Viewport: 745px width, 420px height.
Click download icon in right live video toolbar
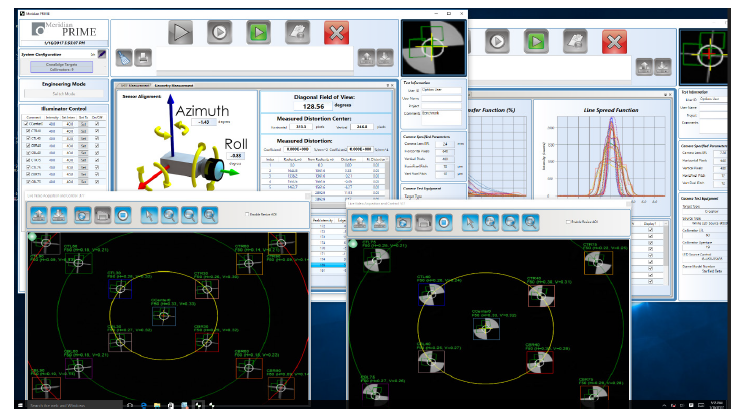(x=380, y=222)
